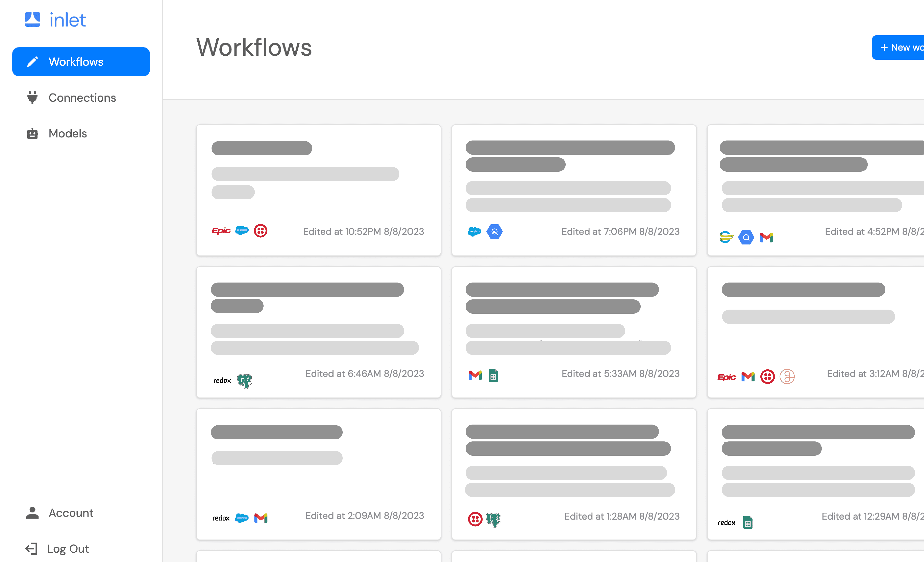Click the Log Out link
924x562 pixels.
coord(68,549)
